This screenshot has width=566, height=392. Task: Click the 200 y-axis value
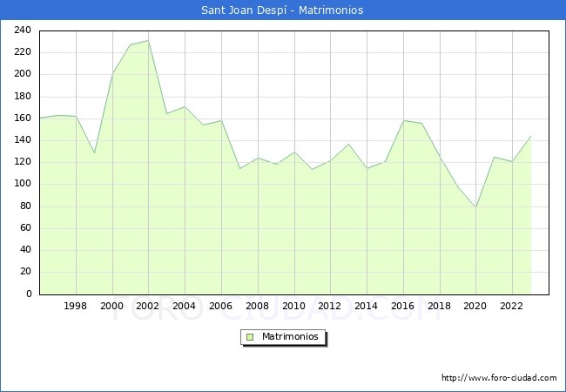click(x=23, y=74)
